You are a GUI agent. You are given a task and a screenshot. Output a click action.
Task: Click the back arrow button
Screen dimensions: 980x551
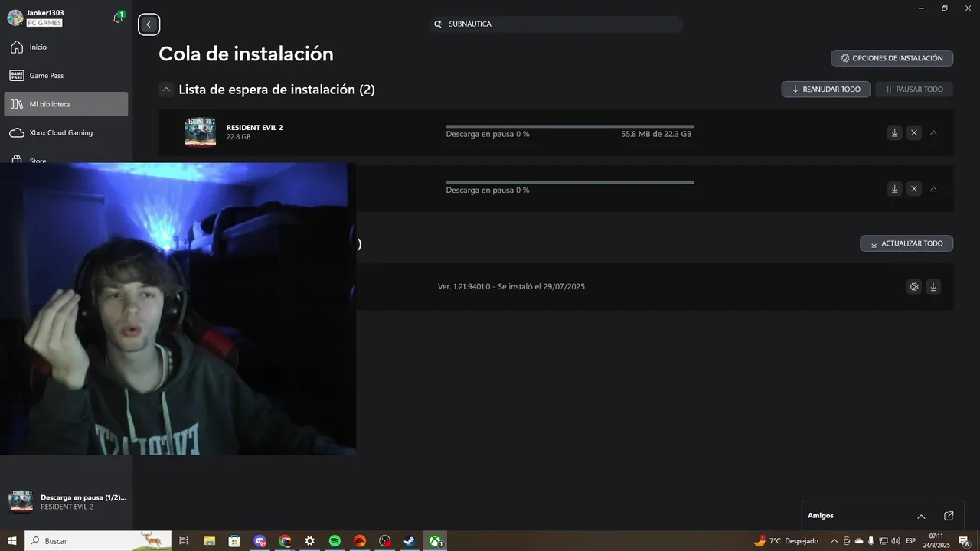point(149,24)
